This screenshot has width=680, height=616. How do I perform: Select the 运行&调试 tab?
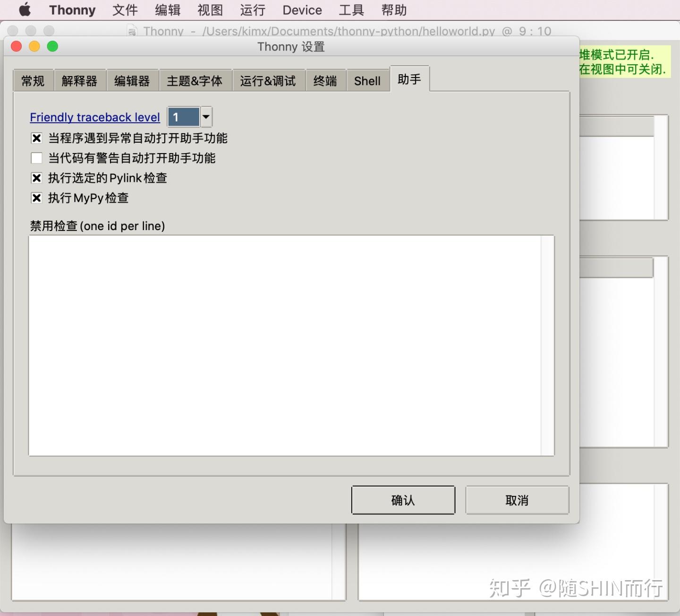click(268, 81)
